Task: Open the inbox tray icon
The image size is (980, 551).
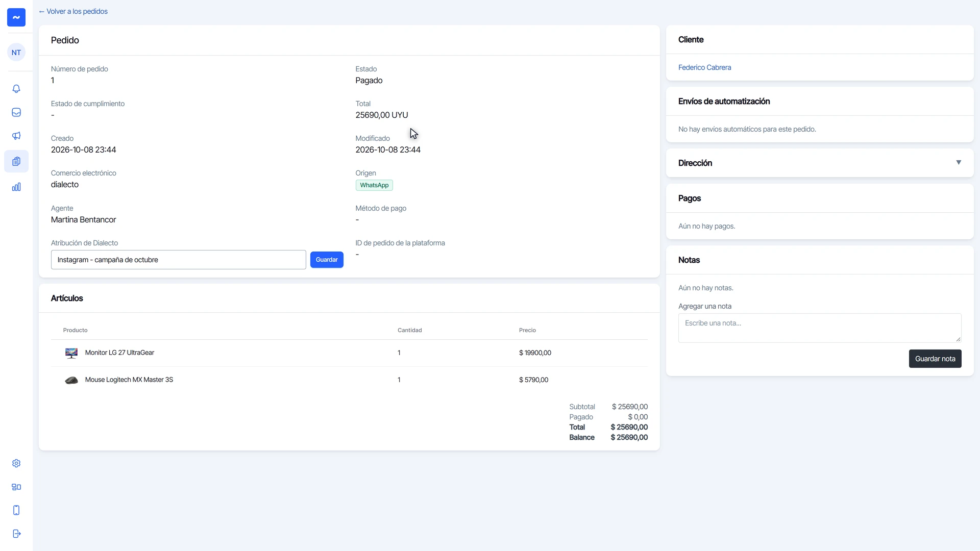Action: click(x=16, y=112)
